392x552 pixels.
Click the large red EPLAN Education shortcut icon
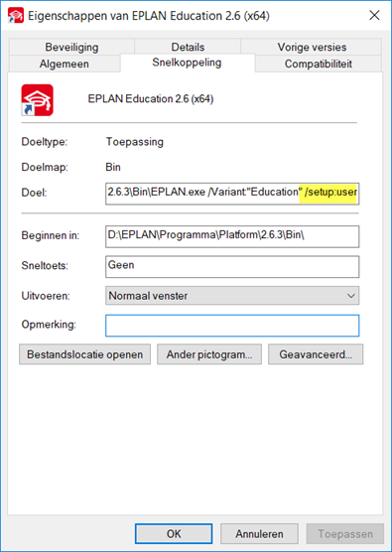click(38, 100)
